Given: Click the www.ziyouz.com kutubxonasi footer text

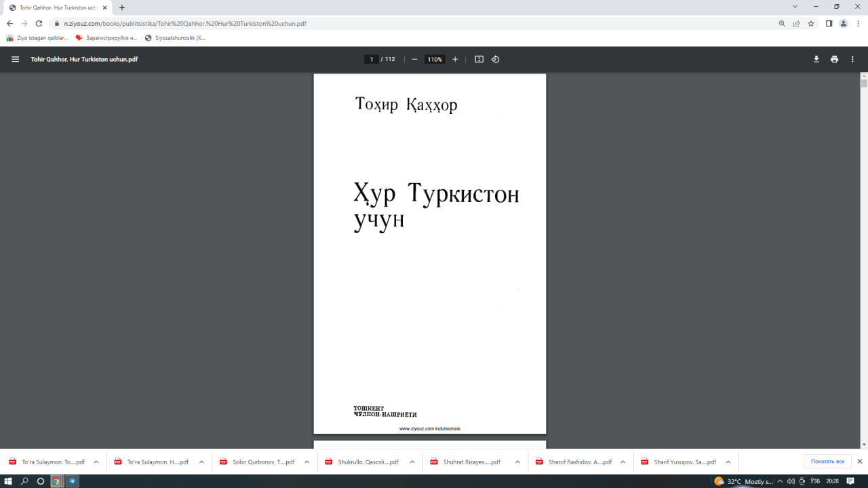Looking at the screenshot, I should click(430, 428).
